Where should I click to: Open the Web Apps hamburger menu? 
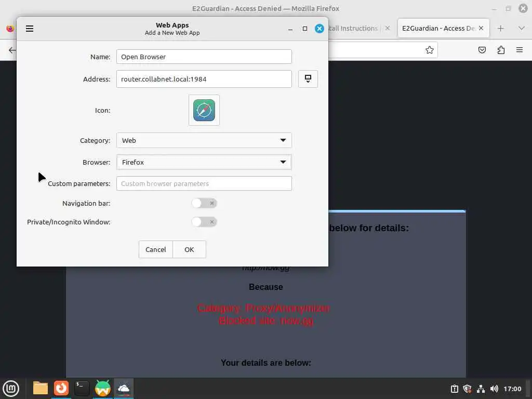coord(30,29)
